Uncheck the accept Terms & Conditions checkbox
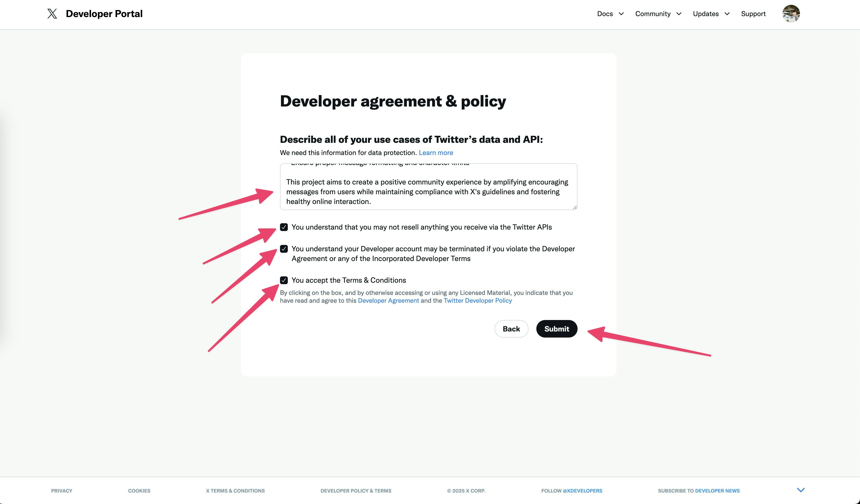This screenshot has width=860, height=504. coord(284,280)
